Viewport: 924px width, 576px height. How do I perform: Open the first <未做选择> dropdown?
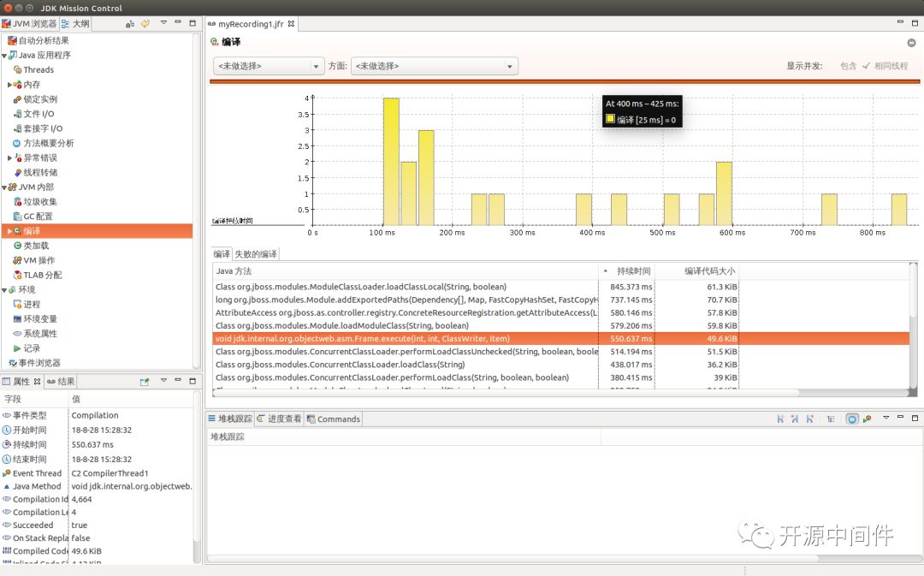269,66
